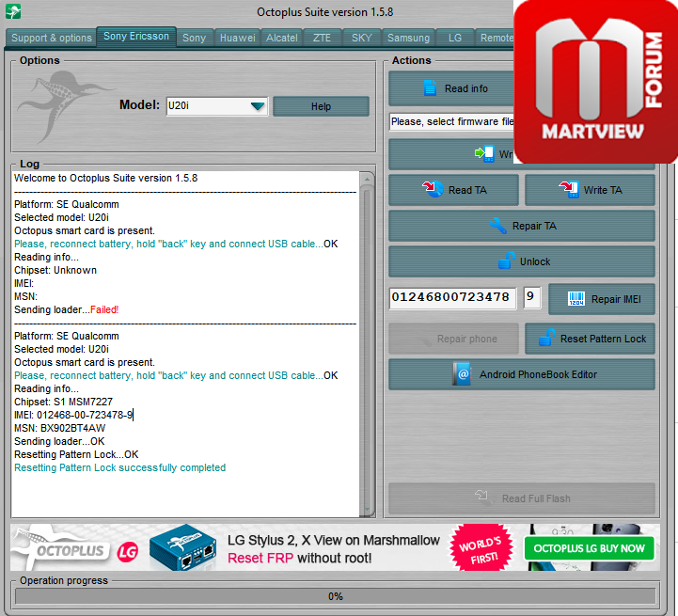The width and height of the screenshot is (678, 616).
Task: Click the Octoplus logo in the banner
Action: pyautogui.click(x=60, y=548)
